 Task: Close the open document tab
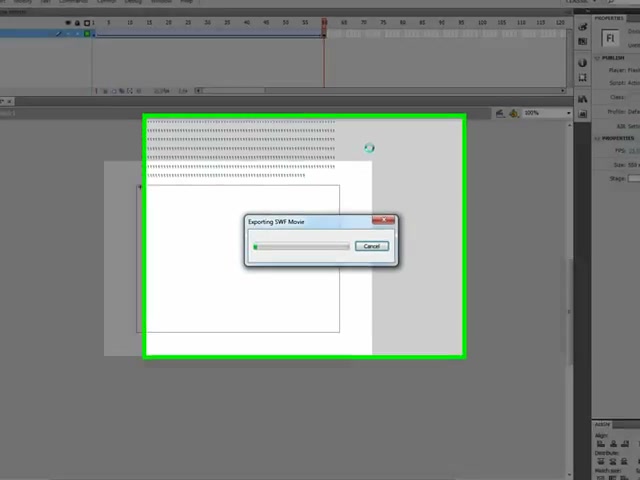(x=9, y=101)
